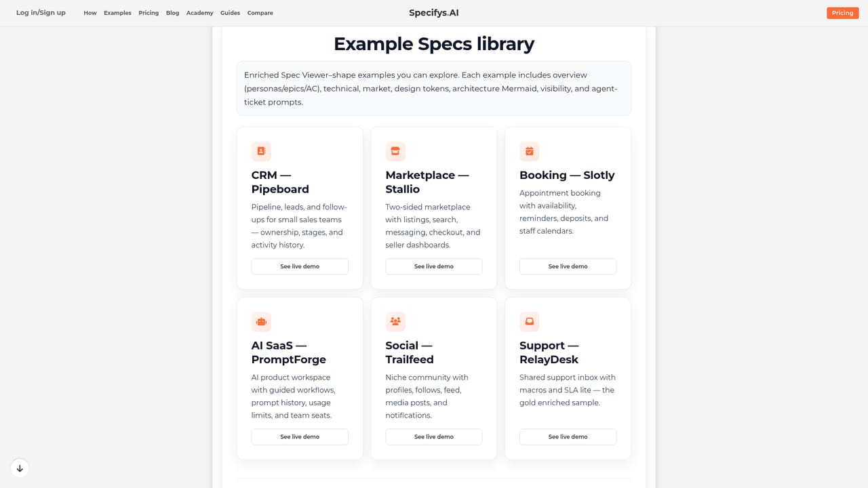Click the AI SaaS PromptForge robot icon

(x=261, y=321)
